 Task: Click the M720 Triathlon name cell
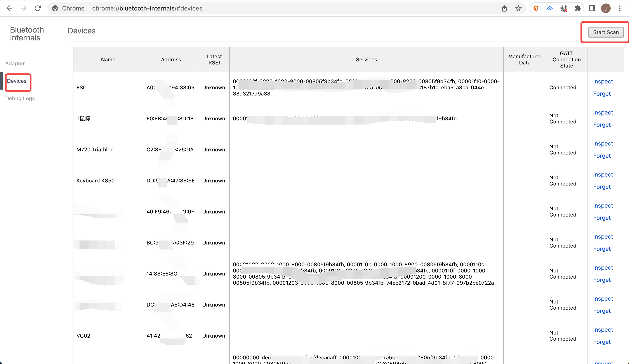coord(108,149)
